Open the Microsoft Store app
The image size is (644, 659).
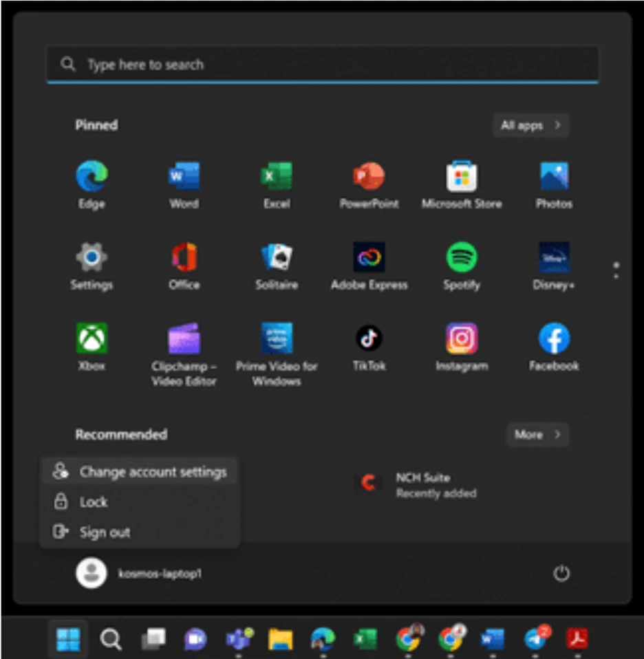[x=462, y=185]
